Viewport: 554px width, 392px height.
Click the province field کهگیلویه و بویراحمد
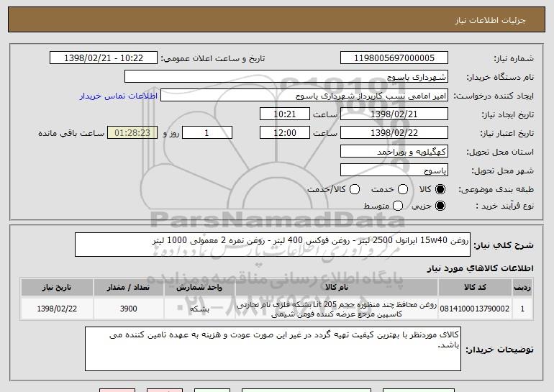(394, 152)
